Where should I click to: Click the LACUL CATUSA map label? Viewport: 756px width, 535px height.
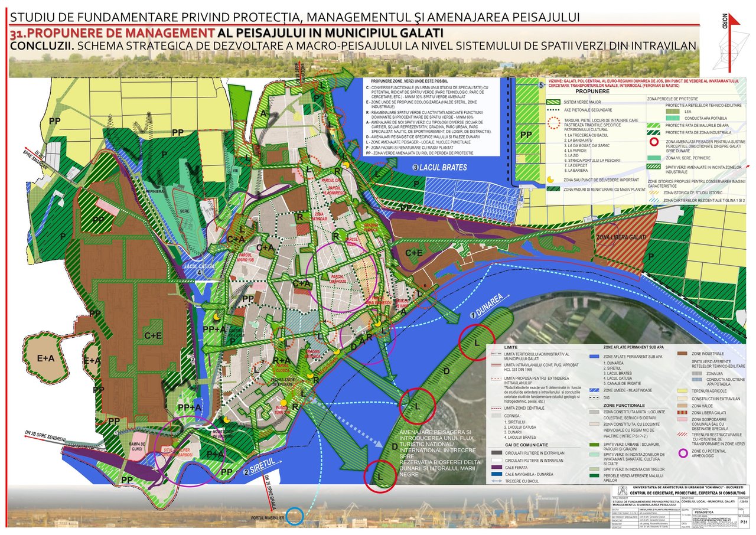[200, 267]
